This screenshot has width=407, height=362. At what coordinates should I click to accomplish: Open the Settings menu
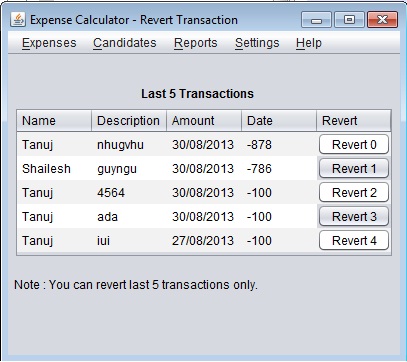tap(257, 43)
